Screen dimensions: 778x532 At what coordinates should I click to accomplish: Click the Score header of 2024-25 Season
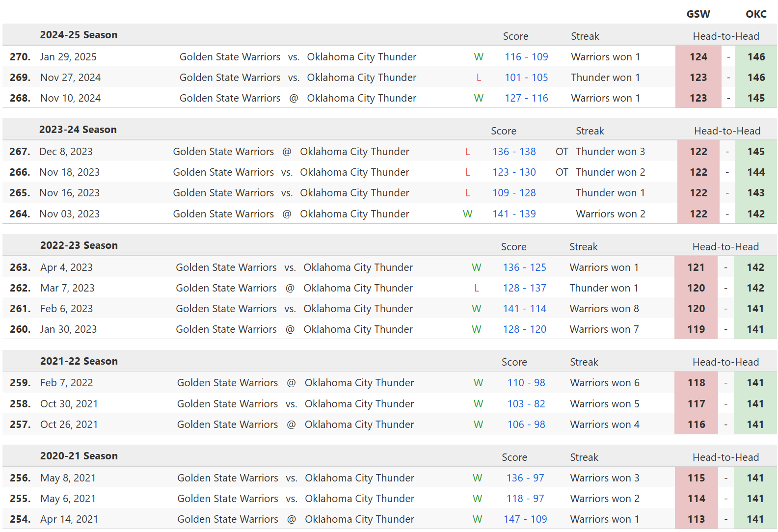(x=515, y=36)
